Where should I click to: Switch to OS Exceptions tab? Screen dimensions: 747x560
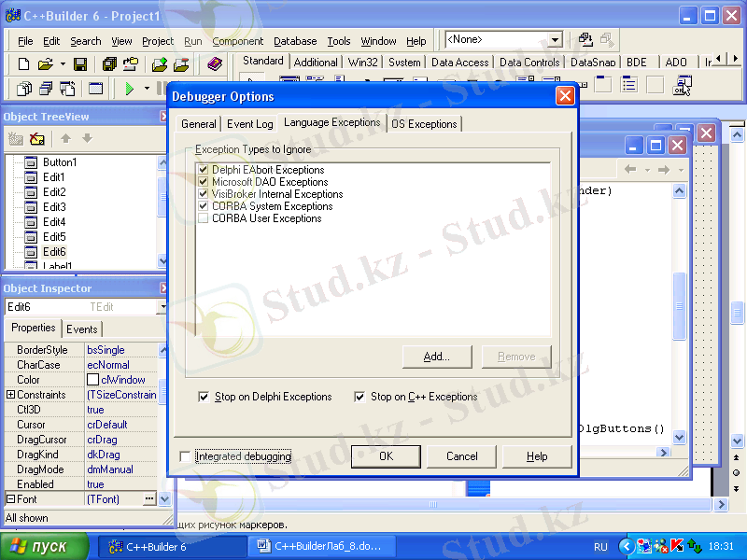click(424, 124)
